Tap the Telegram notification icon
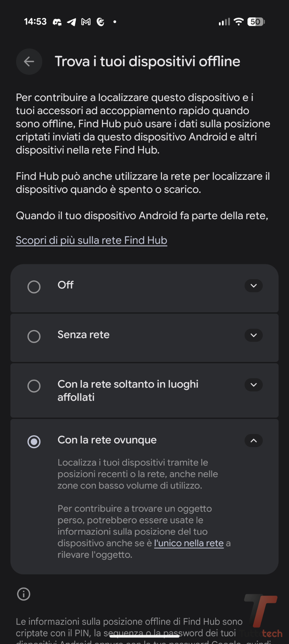Screen dimensions: 289x644 tap(71, 22)
